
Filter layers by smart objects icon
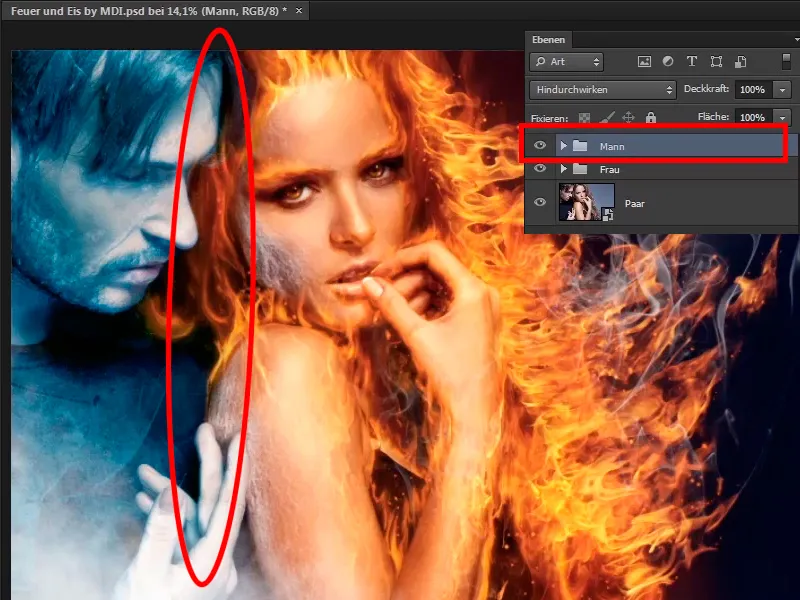740,62
